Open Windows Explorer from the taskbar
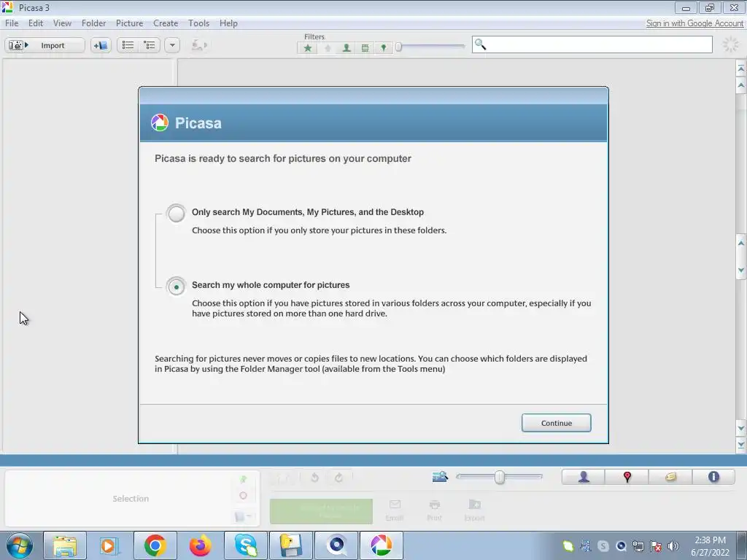This screenshot has width=747, height=560. pos(65,545)
